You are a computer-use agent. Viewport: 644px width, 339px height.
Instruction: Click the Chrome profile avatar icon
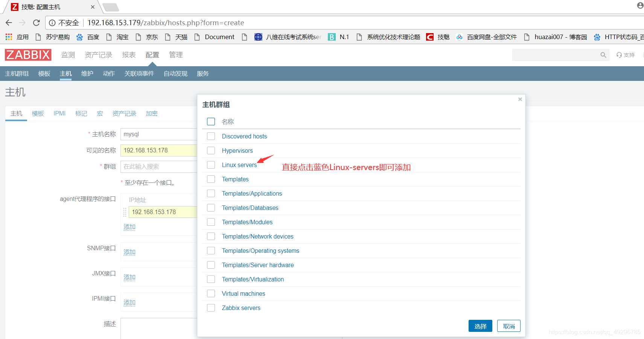(640, 5)
